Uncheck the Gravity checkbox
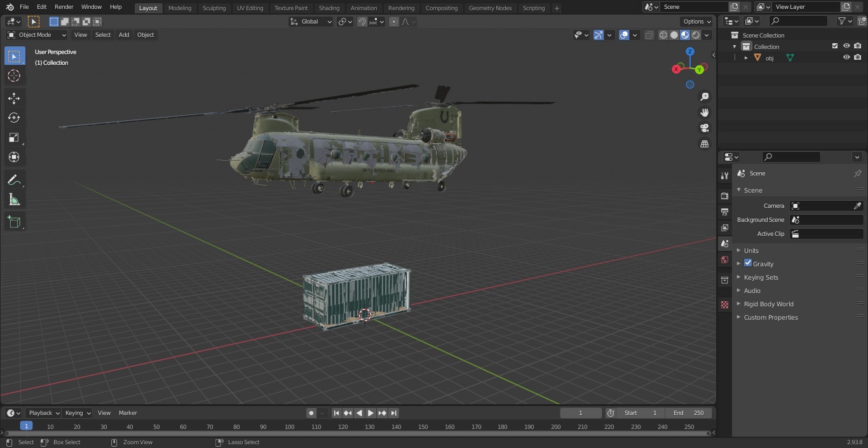868x448 pixels. pyautogui.click(x=748, y=263)
